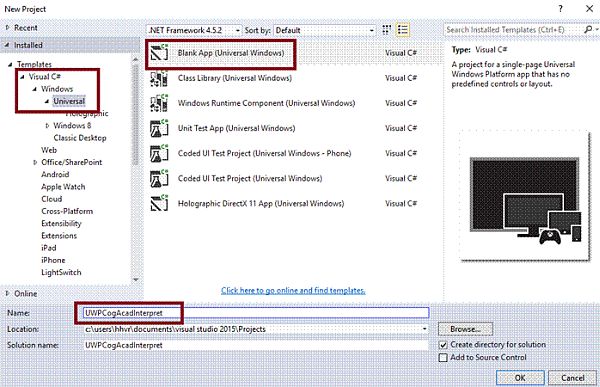The image size is (600, 387).
Task: Select the Extensions category
Action: tap(59, 236)
